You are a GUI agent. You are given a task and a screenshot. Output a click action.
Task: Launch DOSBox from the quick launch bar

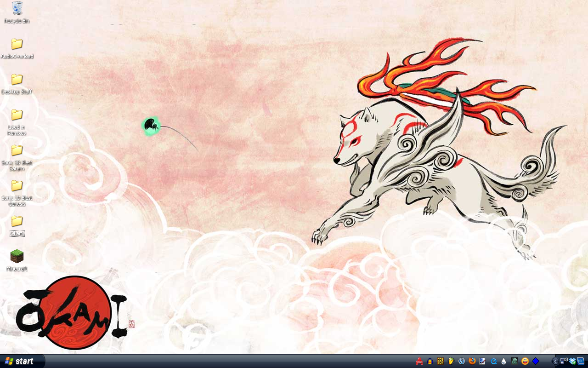click(x=441, y=361)
